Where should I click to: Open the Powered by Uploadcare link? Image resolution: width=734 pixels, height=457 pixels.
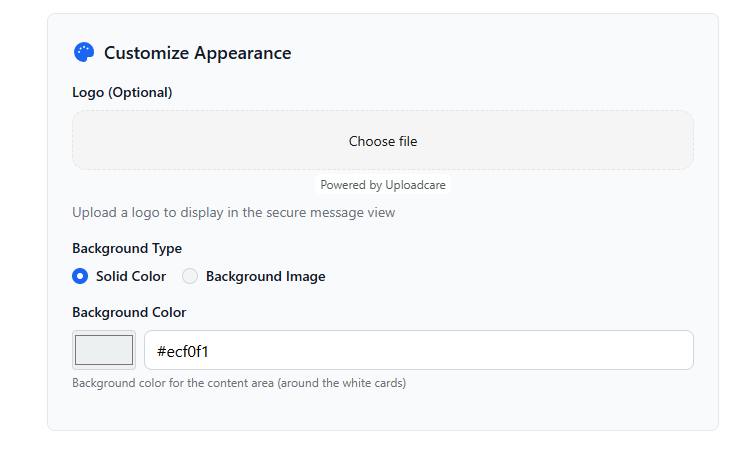point(383,185)
